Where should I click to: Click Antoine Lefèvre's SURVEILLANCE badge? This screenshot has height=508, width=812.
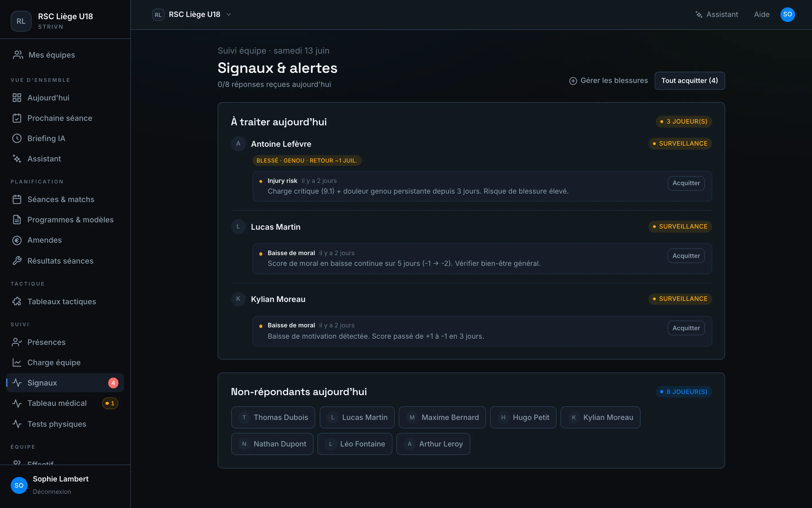[680, 143]
